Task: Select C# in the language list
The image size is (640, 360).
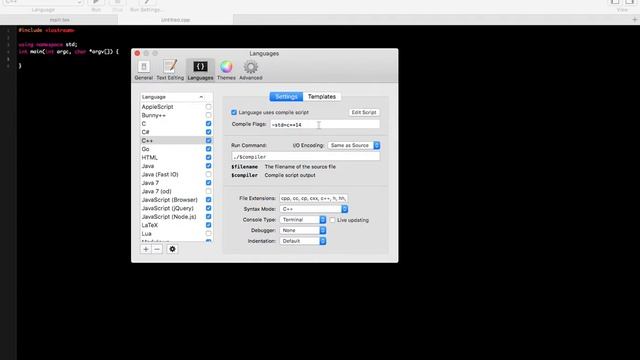Action: pyautogui.click(x=145, y=132)
